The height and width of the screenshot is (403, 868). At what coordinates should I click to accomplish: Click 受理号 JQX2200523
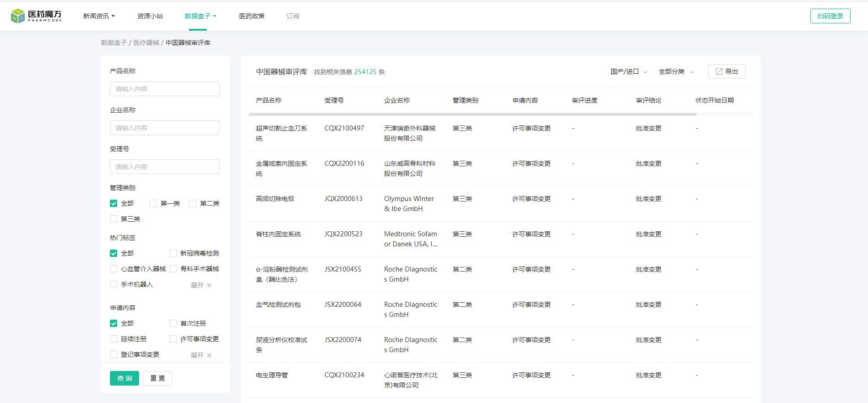click(343, 234)
